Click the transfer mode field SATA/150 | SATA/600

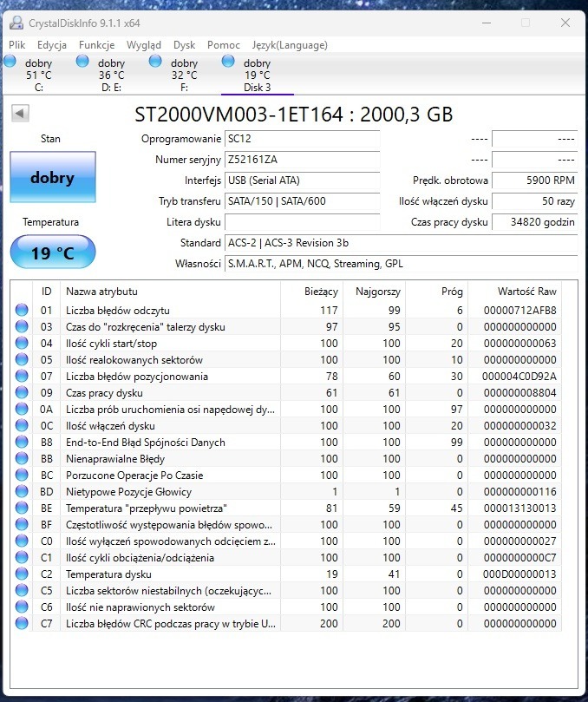coord(302,201)
